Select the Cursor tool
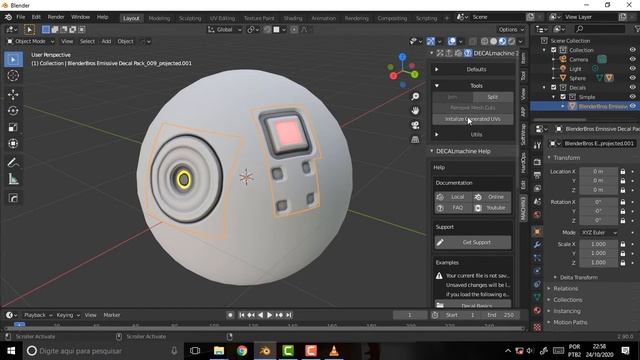 [x=13, y=76]
